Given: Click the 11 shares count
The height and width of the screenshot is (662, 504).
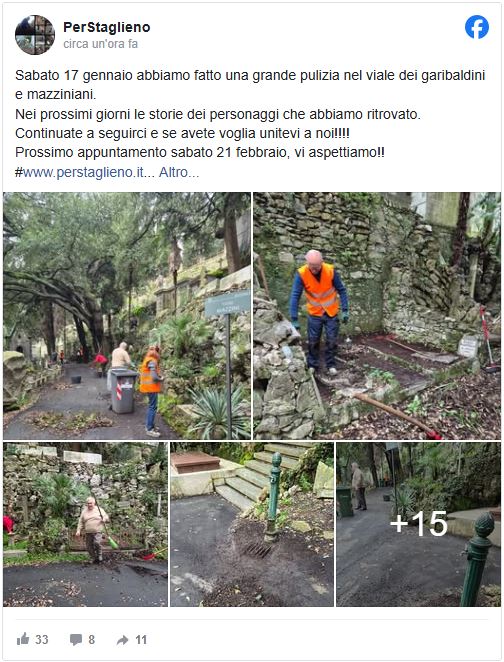Looking at the screenshot, I should coord(141,640).
